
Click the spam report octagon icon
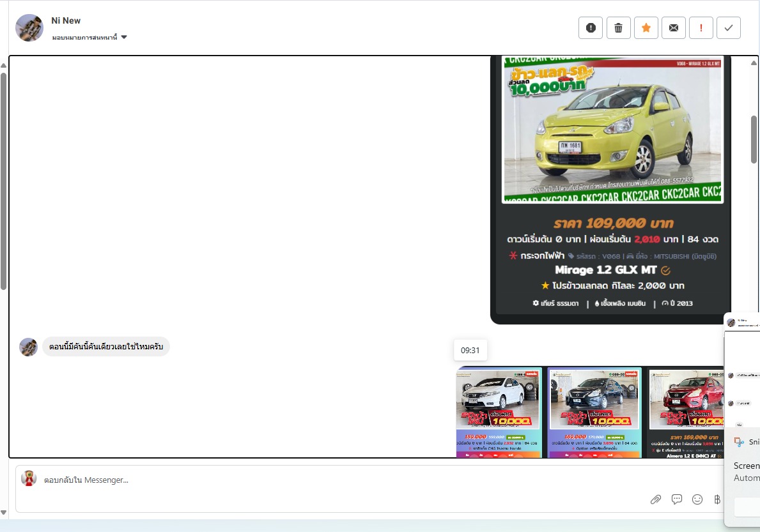click(x=591, y=28)
